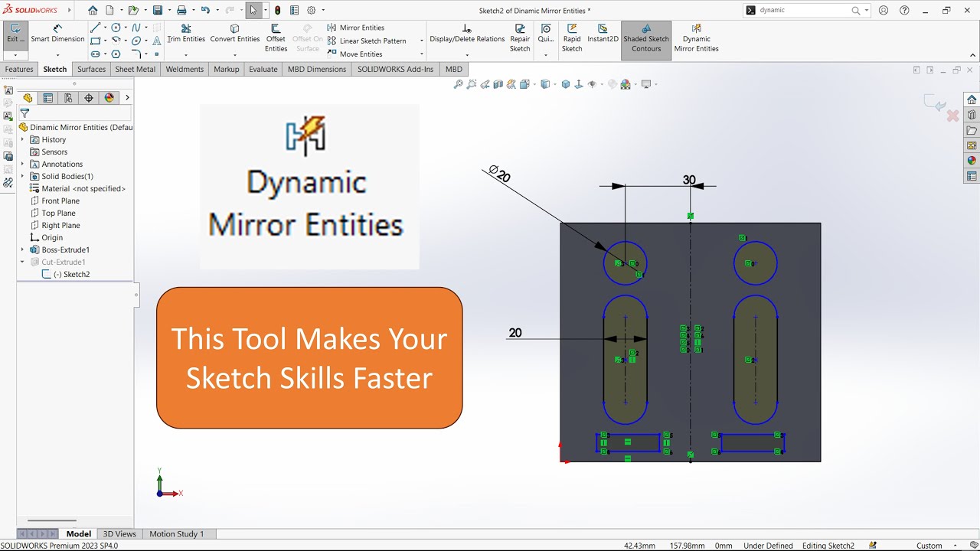Click the user login icon

coord(884,11)
